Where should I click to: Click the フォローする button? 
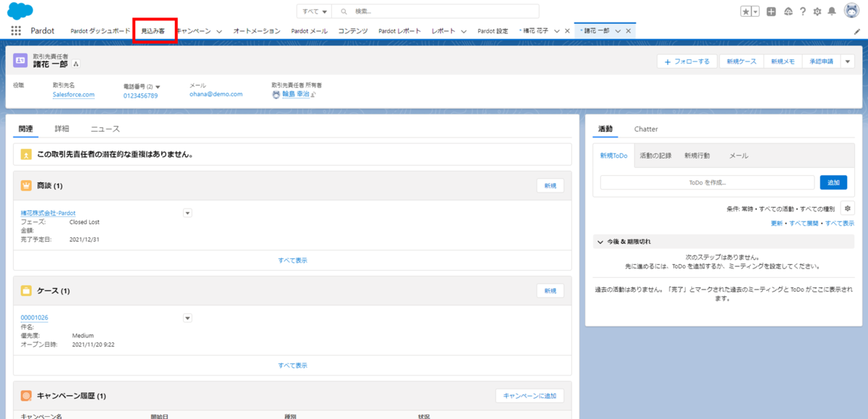(687, 62)
